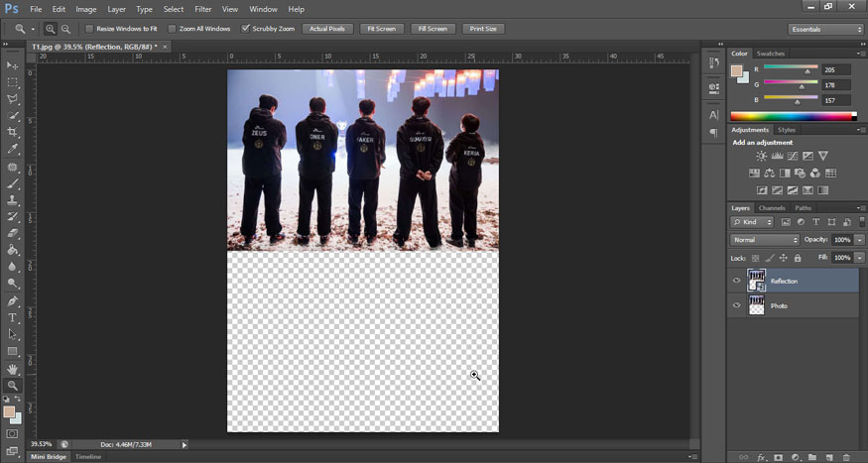
Task: Click the Zoom Out magnifier in options bar
Action: click(65, 29)
